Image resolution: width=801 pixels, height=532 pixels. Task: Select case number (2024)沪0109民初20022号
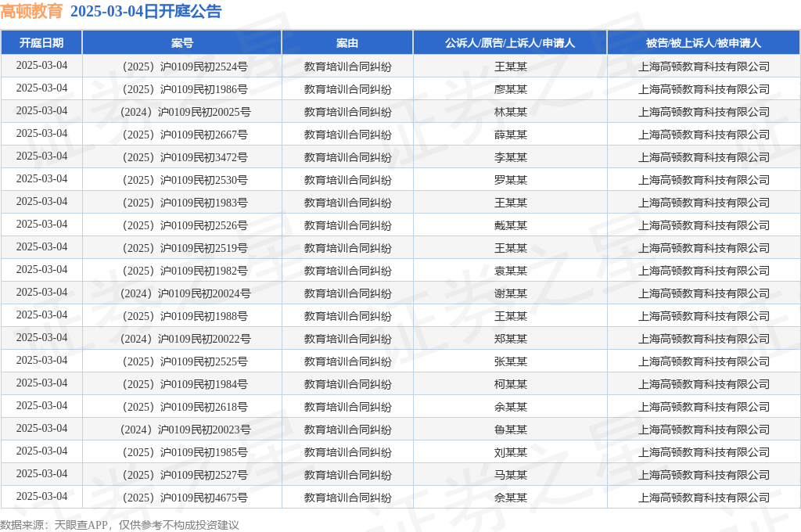185,339
